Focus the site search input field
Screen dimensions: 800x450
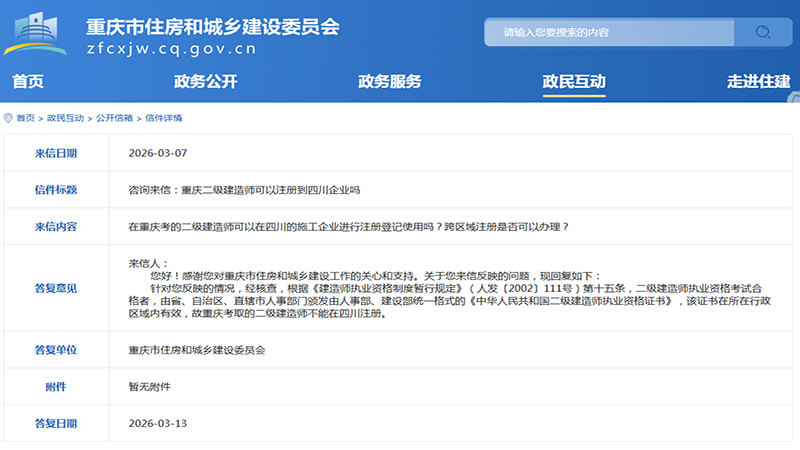pyautogui.click(x=609, y=32)
